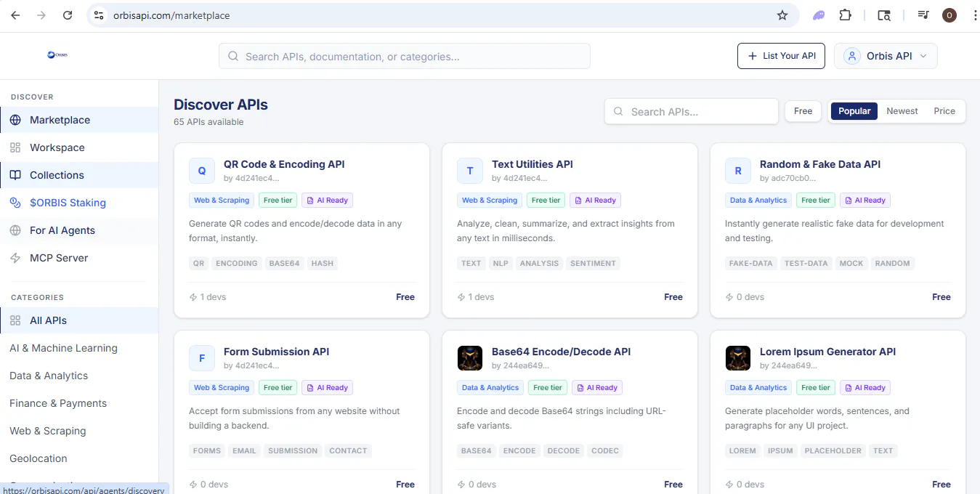980x494 pixels.
Task: Click the For AI Agents globe icon
Action: (x=15, y=230)
